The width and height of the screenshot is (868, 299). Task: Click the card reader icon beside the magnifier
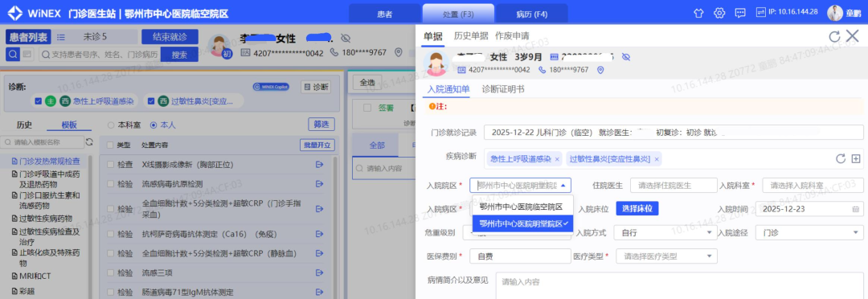(x=27, y=55)
